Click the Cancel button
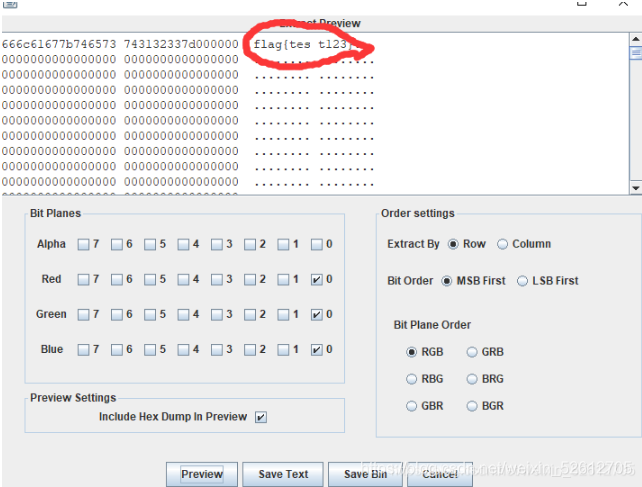Viewport: 642px width, 487px height. (x=440, y=474)
